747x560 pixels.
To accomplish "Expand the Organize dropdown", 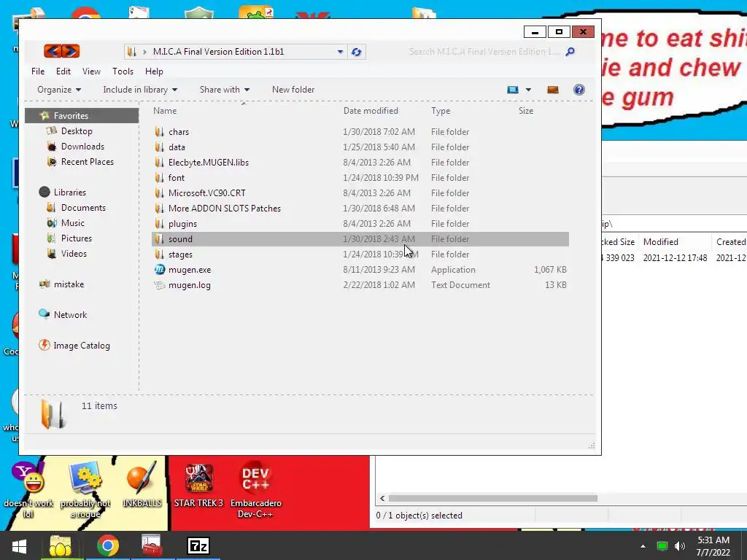I will [x=59, y=90].
